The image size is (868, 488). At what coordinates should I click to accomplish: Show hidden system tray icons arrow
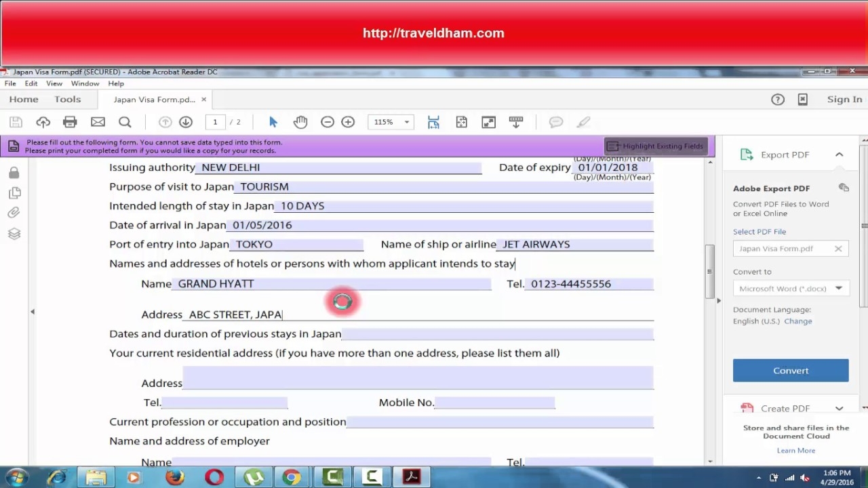tap(759, 478)
